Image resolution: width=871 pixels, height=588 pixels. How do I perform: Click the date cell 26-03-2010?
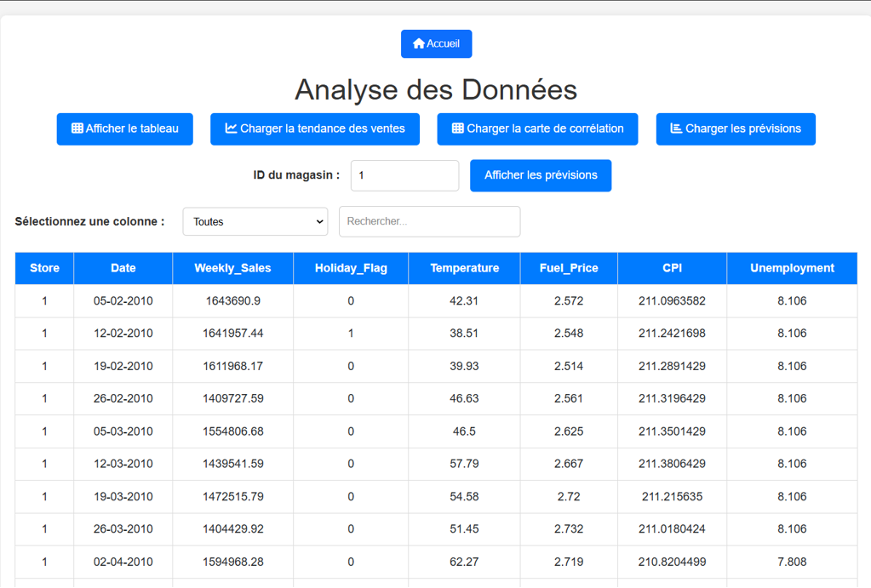pyautogui.click(x=123, y=528)
